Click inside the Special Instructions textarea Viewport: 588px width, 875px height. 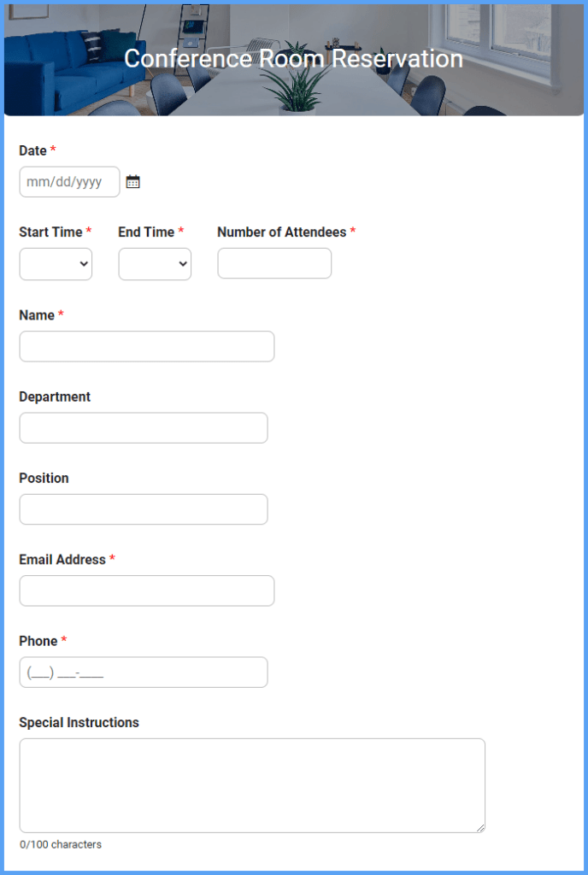tap(252, 786)
